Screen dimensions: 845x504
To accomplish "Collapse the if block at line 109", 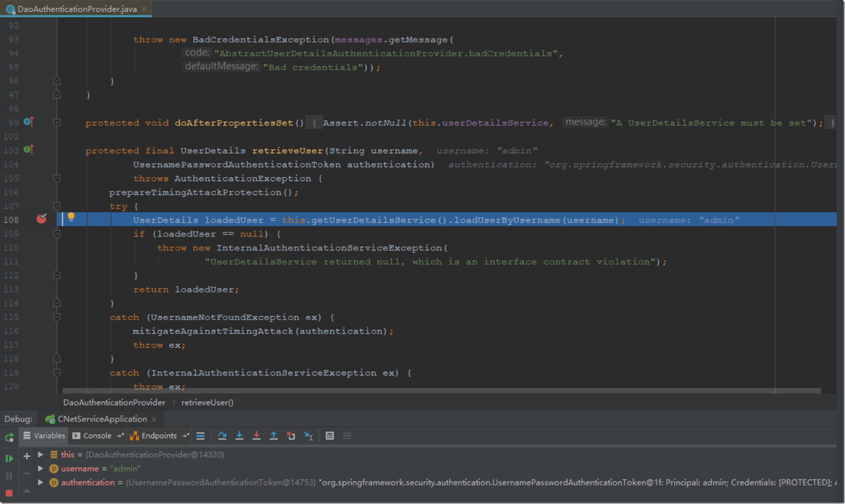I will click(x=57, y=234).
